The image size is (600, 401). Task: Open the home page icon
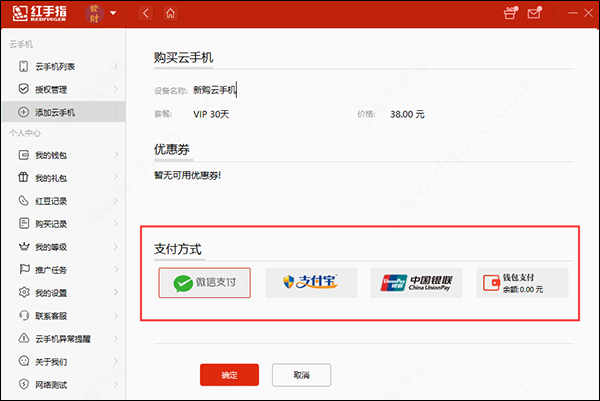(x=170, y=13)
